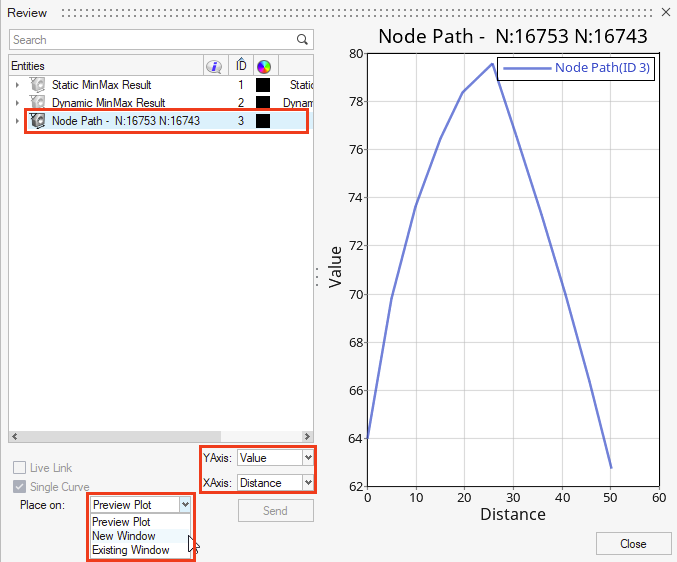Click the Distance x-axis label
Viewport: 677px width, 562px height.
513,515
